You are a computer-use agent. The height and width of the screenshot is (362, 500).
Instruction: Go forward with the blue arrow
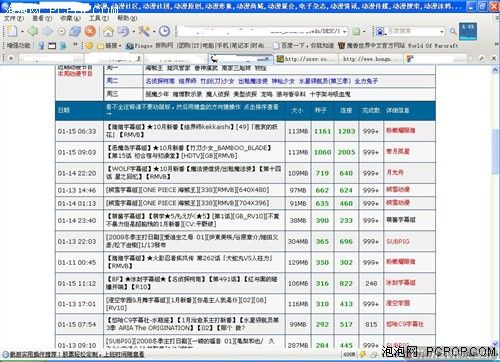(x=47, y=31)
